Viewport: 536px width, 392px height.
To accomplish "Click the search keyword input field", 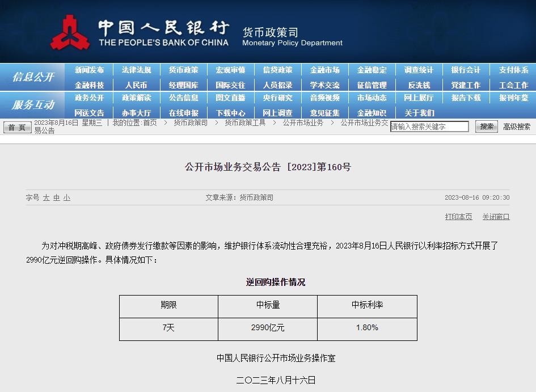I will coord(429,127).
